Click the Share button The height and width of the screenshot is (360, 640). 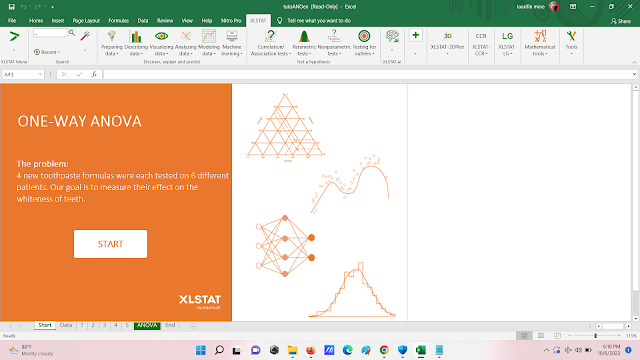coord(621,21)
